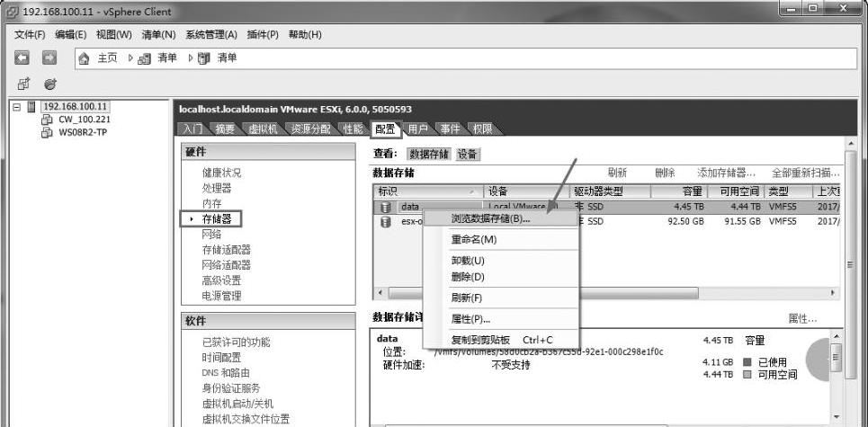Click the VM icon next to CW_100.221
Viewport: 868px width, 427px height.
coord(47,120)
